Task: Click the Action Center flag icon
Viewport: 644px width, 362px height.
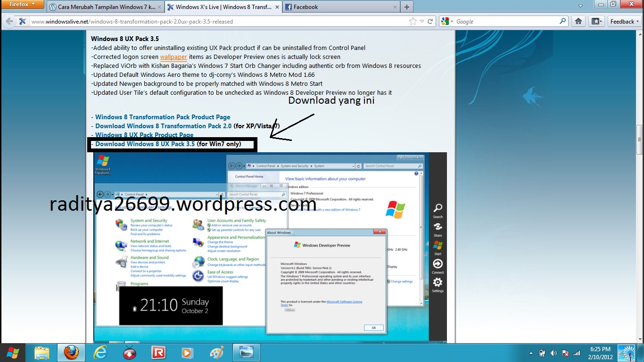Action: (565, 352)
